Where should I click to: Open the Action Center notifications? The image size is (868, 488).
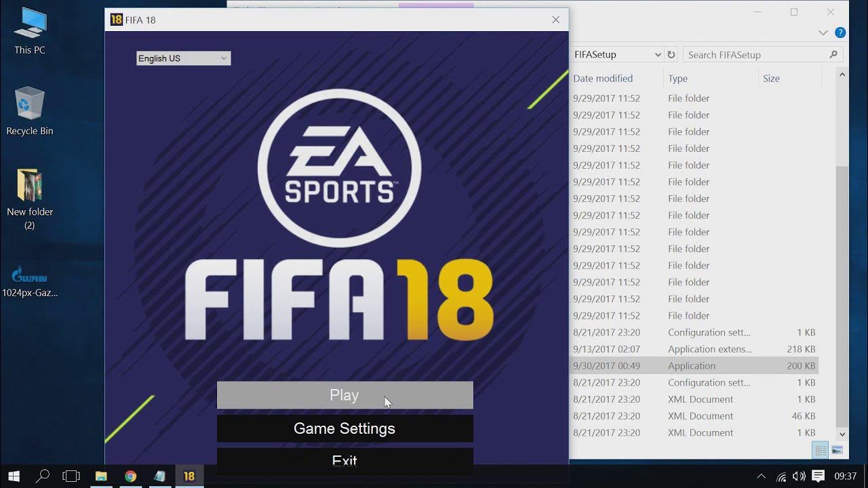[818, 476]
